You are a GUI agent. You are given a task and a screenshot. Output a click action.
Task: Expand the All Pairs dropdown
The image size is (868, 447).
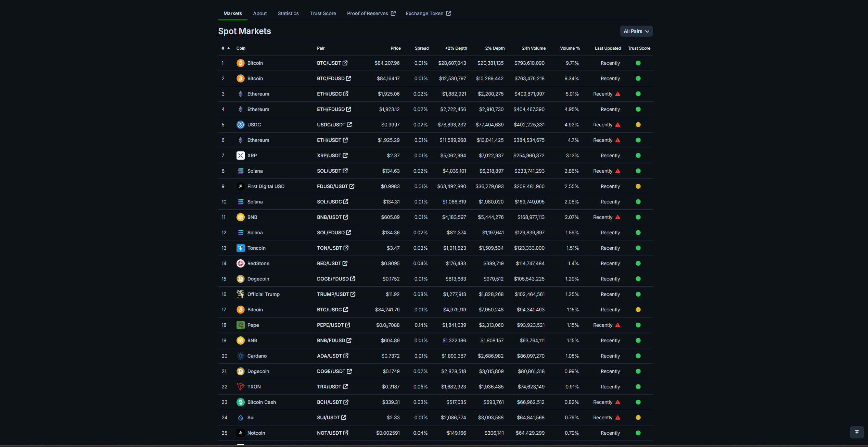636,31
